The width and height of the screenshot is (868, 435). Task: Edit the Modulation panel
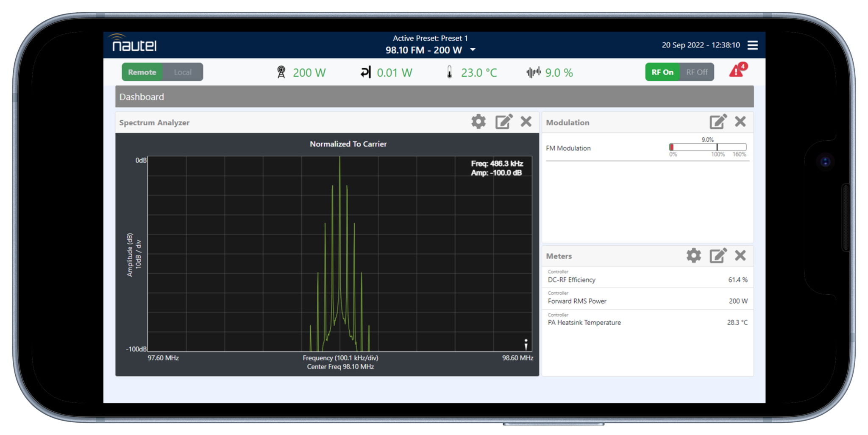[718, 122]
